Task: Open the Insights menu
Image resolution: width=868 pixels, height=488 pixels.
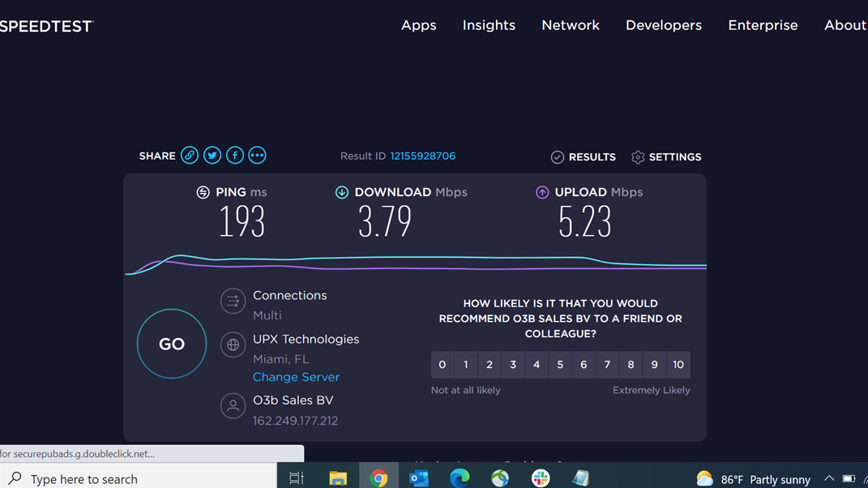Action: (x=489, y=25)
